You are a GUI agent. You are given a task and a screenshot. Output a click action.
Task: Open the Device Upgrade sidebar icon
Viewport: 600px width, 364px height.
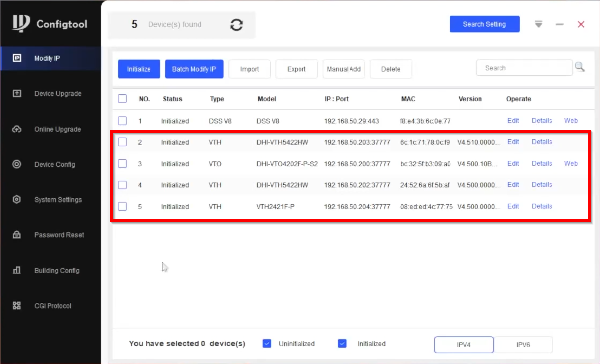[17, 93]
